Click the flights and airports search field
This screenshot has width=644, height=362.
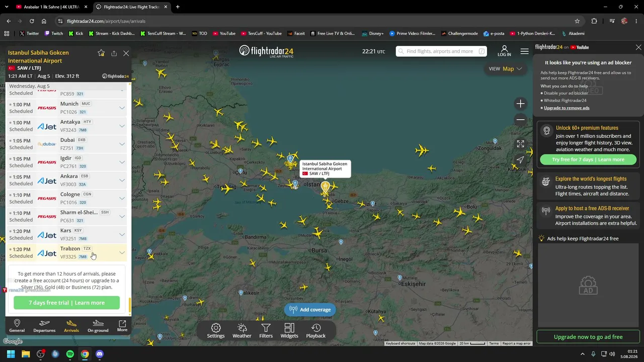[x=441, y=51]
